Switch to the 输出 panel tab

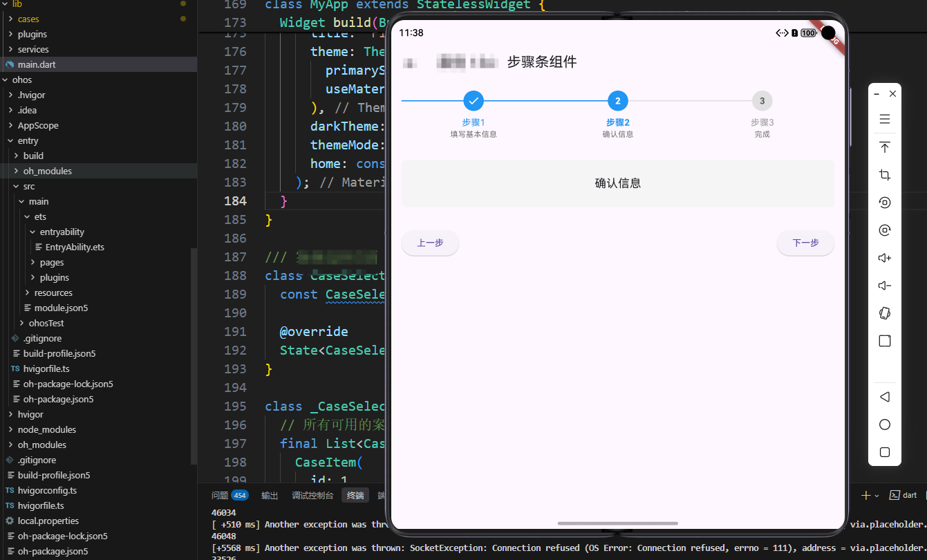pos(270,495)
